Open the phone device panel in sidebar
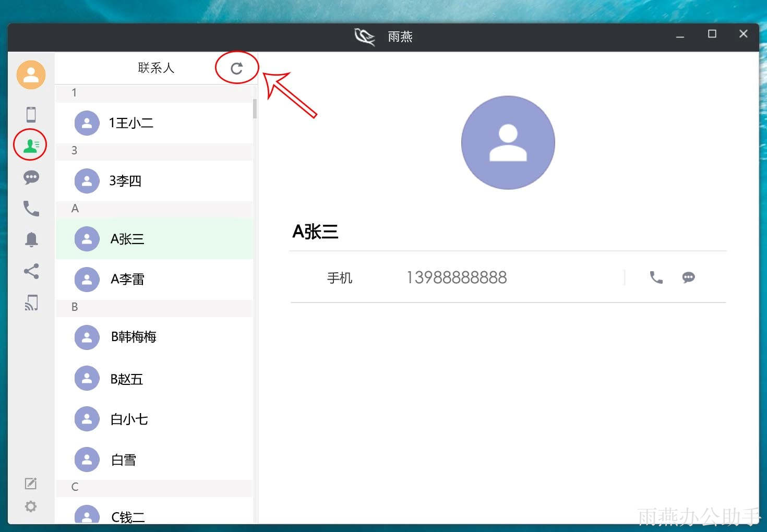Screen dimensions: 767x532 31,114
